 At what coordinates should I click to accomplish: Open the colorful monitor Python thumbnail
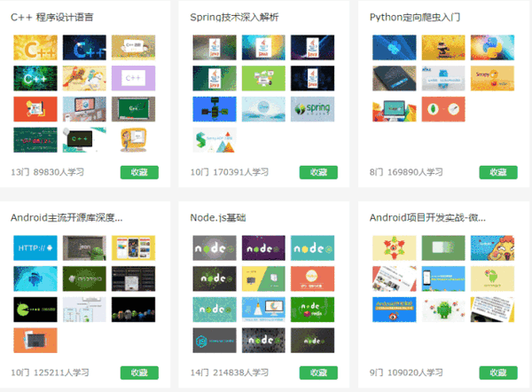click(x=395, y=109)
